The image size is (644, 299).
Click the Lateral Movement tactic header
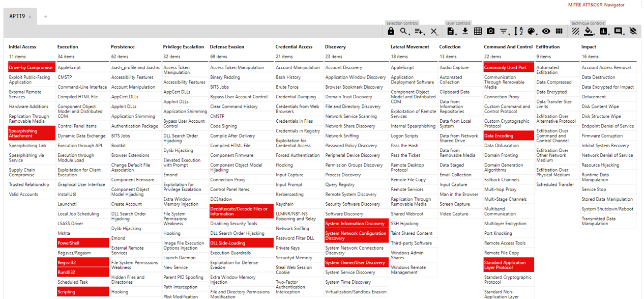click(x=410, y=47)
